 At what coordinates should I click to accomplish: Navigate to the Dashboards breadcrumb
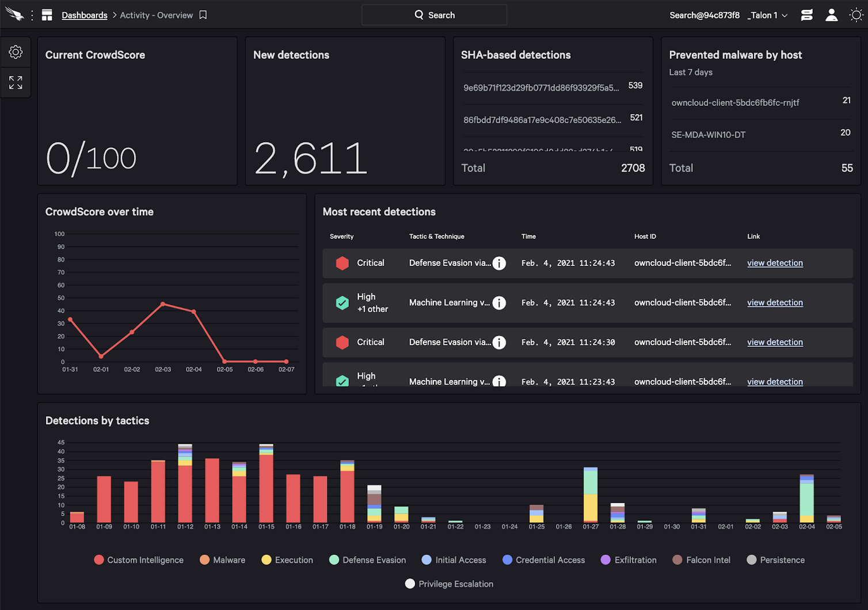pyautogui.click(x=84, y=15)
